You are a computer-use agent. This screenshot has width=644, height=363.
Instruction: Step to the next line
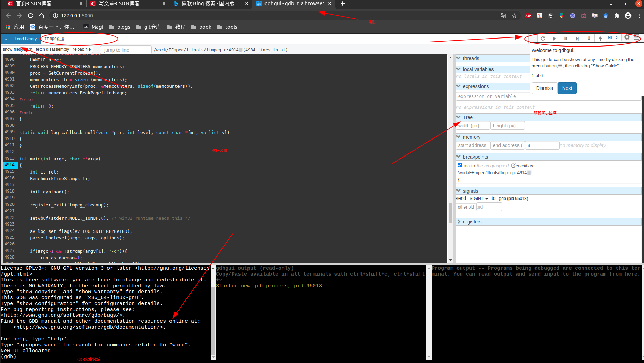[x=577, y=38]
